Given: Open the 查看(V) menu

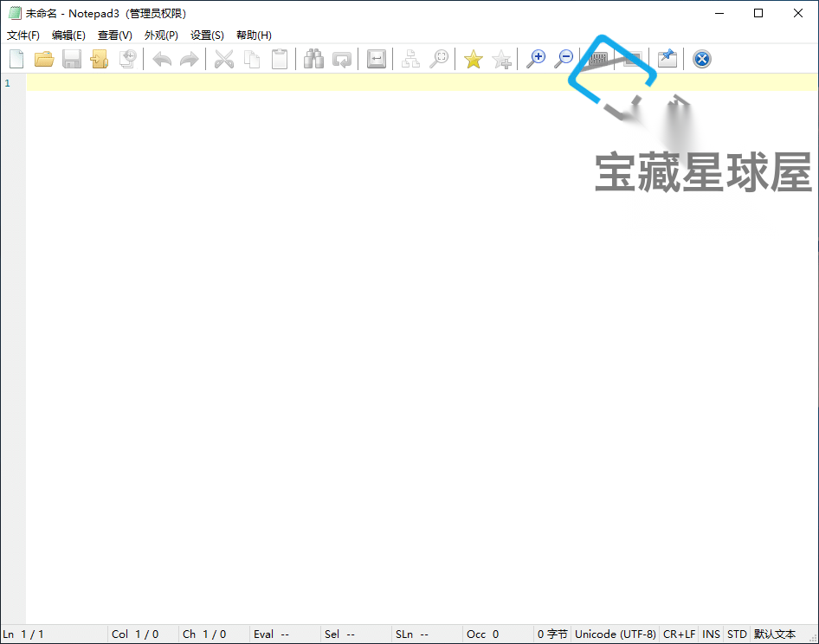Looking at the screenshot, I should [x=115, y=35].
